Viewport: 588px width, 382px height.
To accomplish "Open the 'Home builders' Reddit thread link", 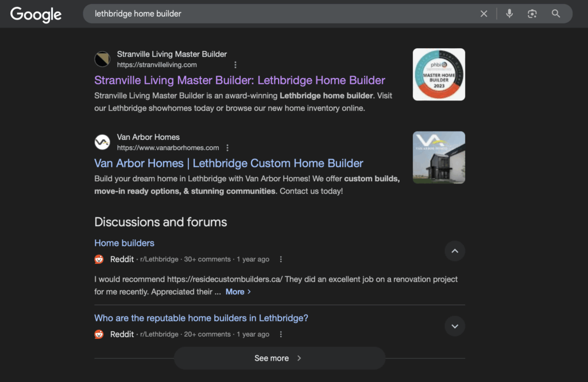I will click(x=124, y=243).
